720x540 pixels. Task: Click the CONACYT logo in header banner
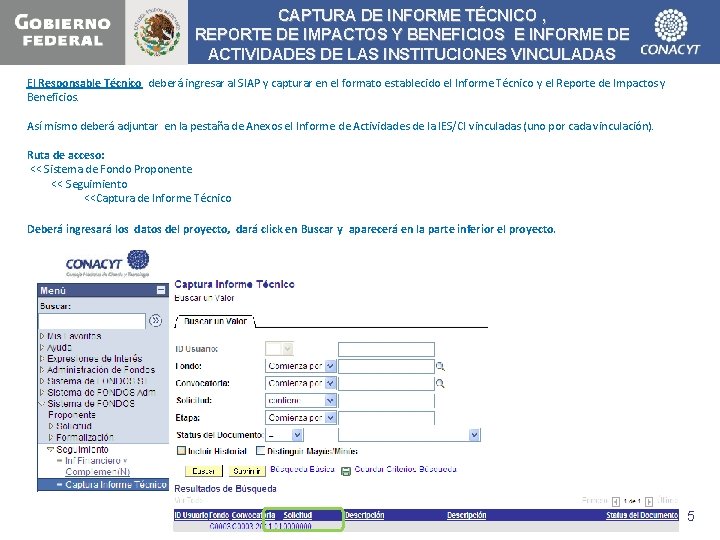pyautogui.click(x=670, y=32)
